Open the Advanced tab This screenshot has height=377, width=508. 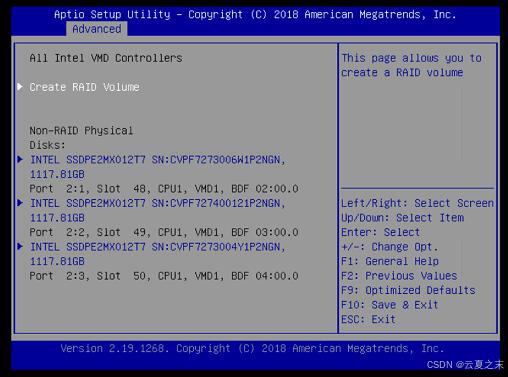97,29
